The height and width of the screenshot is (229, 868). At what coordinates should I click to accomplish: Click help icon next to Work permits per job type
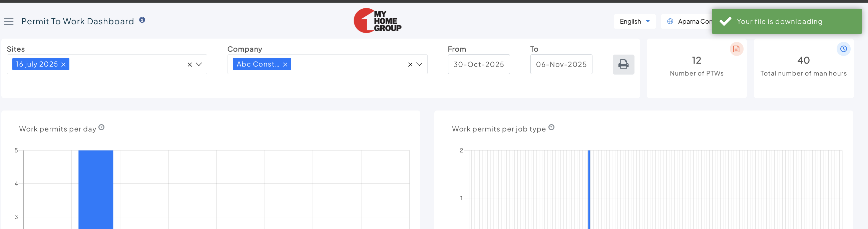coord(551,127)
